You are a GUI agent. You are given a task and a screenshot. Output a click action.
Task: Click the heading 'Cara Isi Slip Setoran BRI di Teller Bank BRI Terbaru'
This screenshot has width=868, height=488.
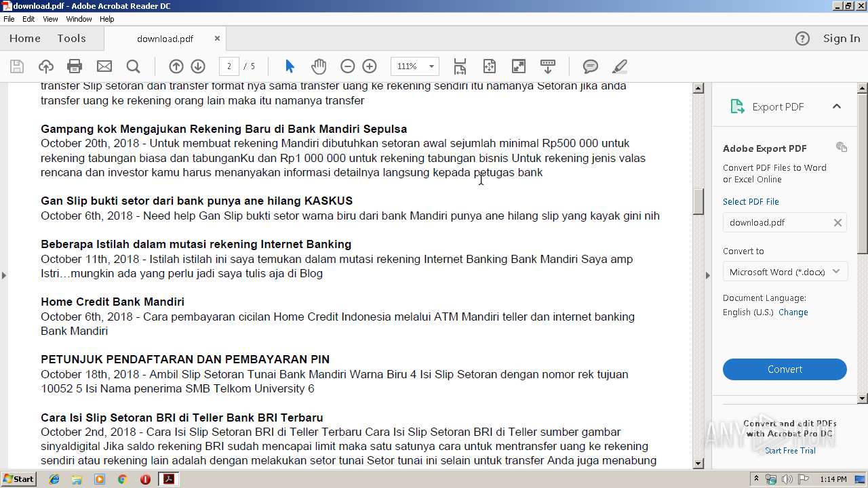pos(182,418)
